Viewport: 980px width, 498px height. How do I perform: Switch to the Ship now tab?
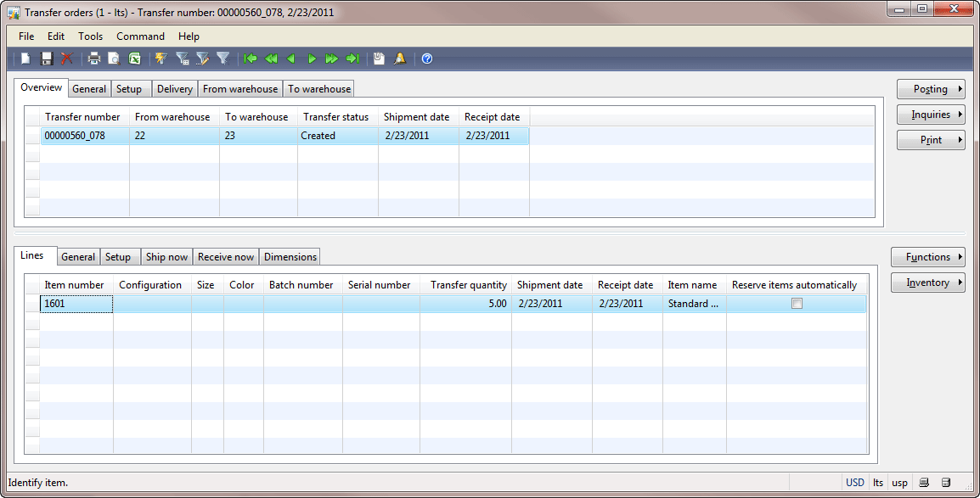pos(166,257)
